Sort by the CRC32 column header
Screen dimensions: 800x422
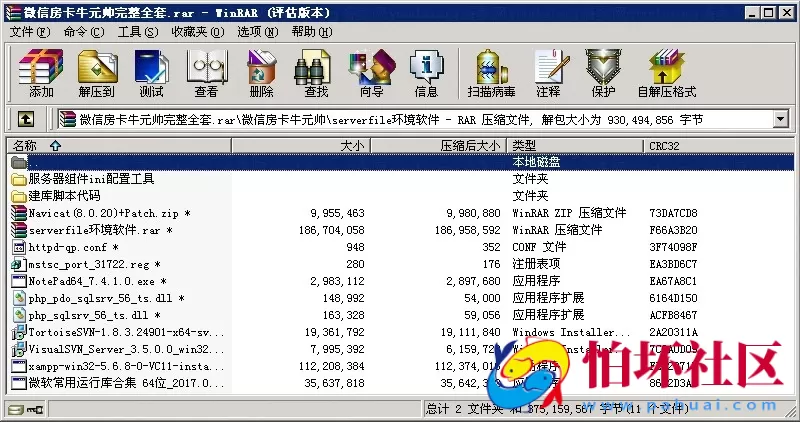718,146
